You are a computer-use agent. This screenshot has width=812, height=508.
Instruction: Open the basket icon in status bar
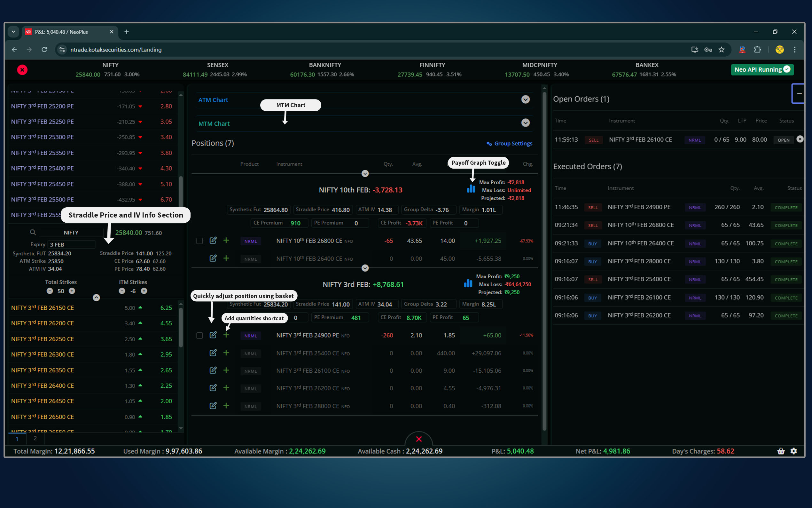coord(781,451)
